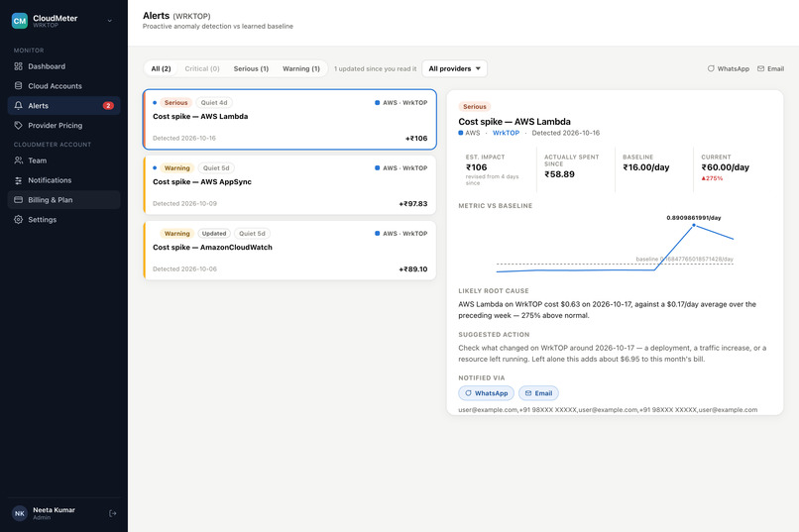Click the Serious badge on Lambda card
Image resolution: width=799 pixels, height=532 pixels.
click(x=175, y=103)
